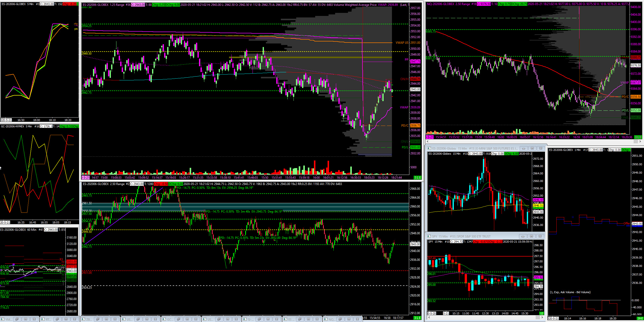Click the 2931.00 red level label

[x=87, y=273]
